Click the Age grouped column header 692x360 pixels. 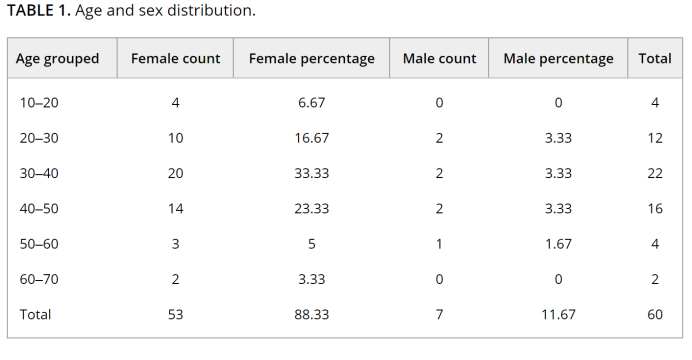tap(58, 59)
